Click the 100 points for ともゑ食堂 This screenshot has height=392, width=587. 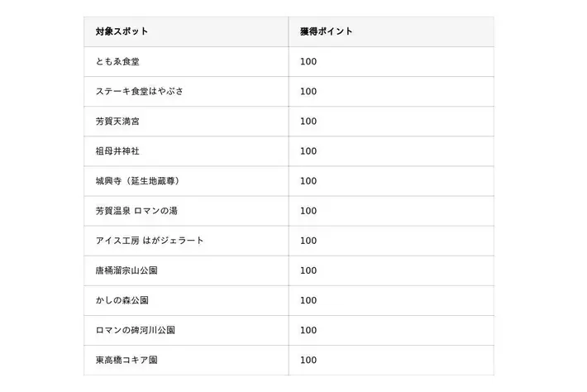pos(308,61)
